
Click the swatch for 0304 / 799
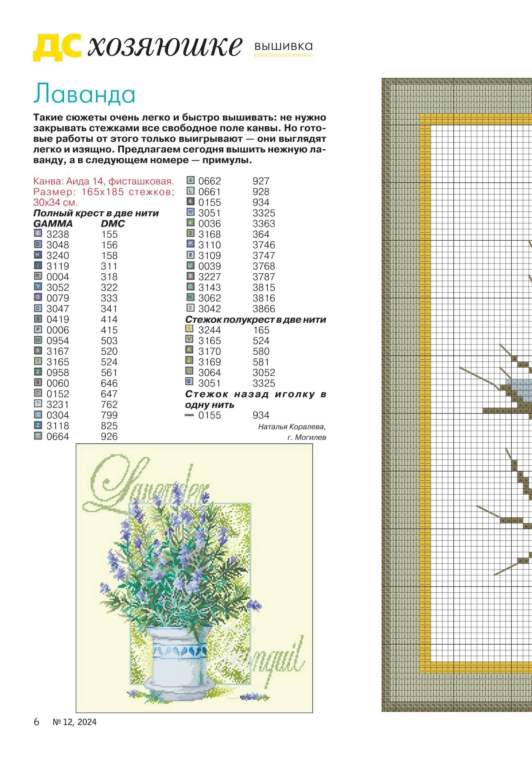[38, 414]
